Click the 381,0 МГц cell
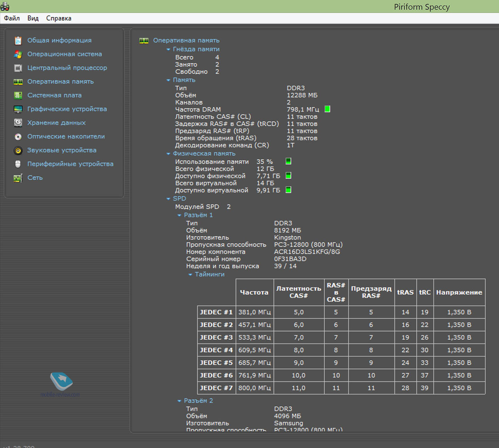Screen dimensions: 499x448 (255, 312)
